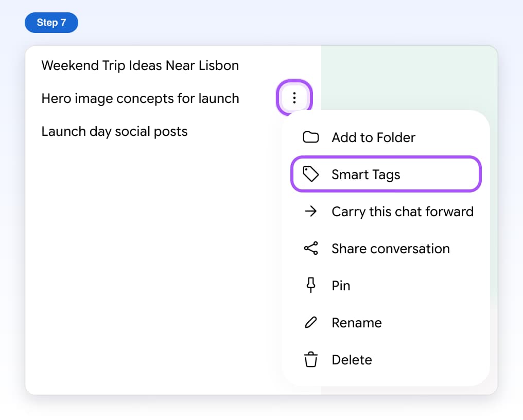Click the arrow icon for Carry this chat forward
Image resolution: width=523 pixels, height=420 pixels.
coord(310,211)
